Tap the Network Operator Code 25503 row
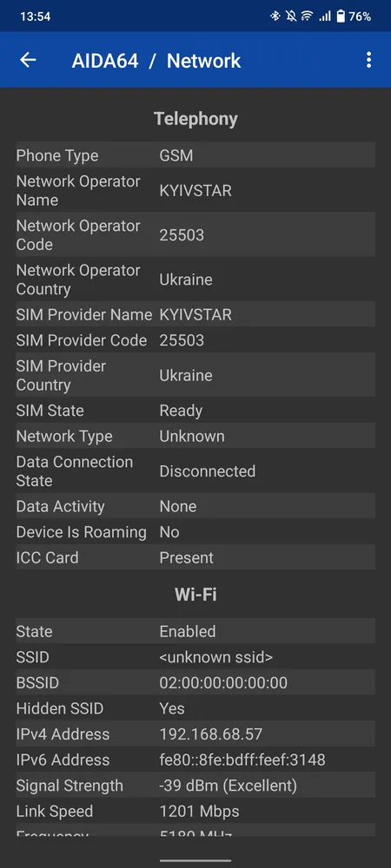391x868 pixels. (x=195, y=234)
